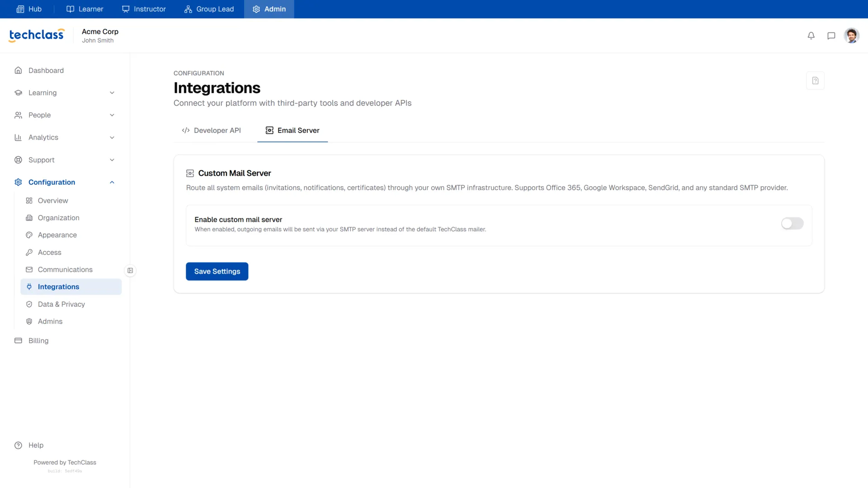This screenshot has height=488, width=868.
Task: Click the Help question mark icon
Action: [18, 446]
